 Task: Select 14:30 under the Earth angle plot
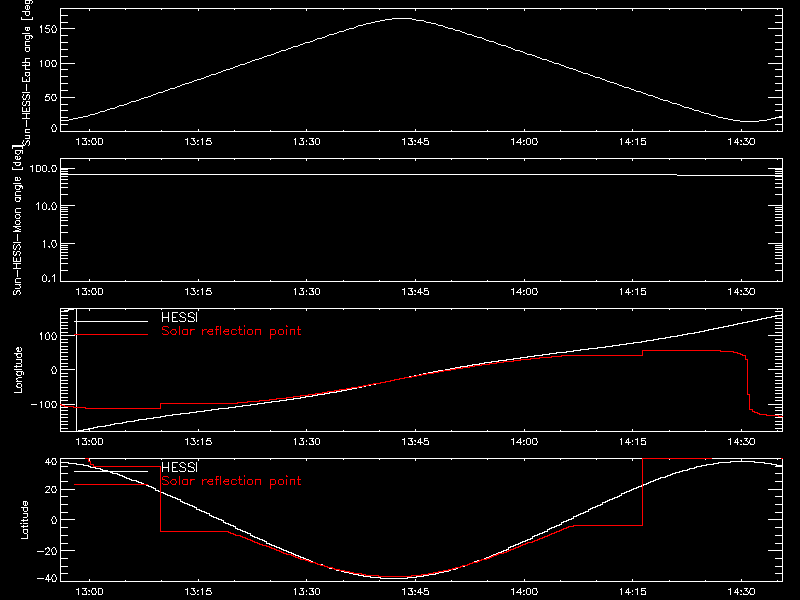pyautogui.click(x=741, y=141)
